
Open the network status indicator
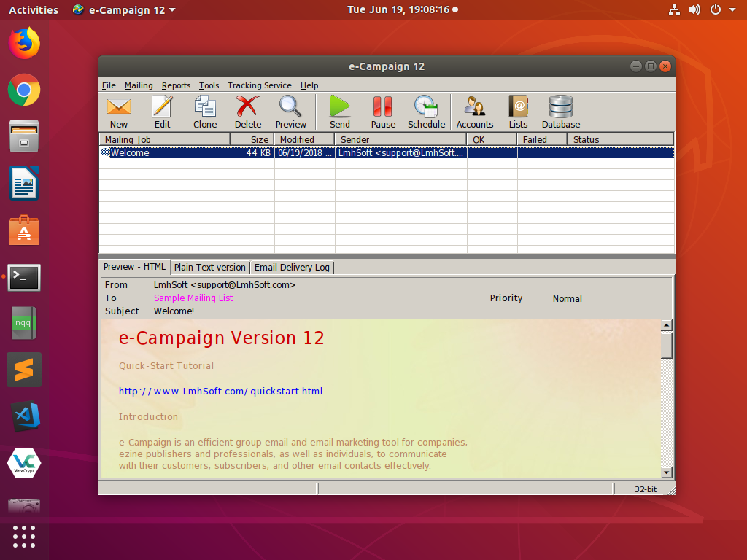click(674, 9)
